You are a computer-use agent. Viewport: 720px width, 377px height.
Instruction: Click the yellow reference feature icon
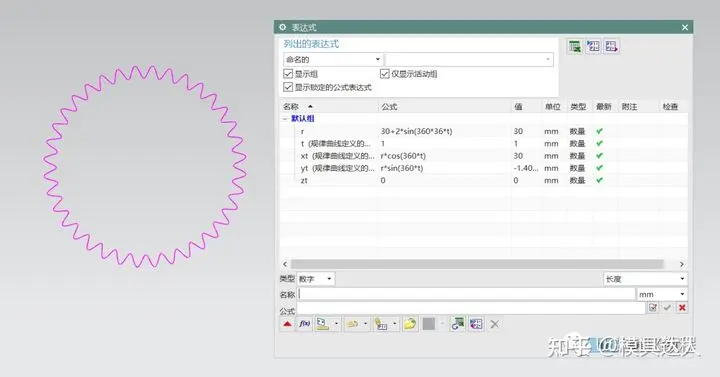click(x=353, y=324)
